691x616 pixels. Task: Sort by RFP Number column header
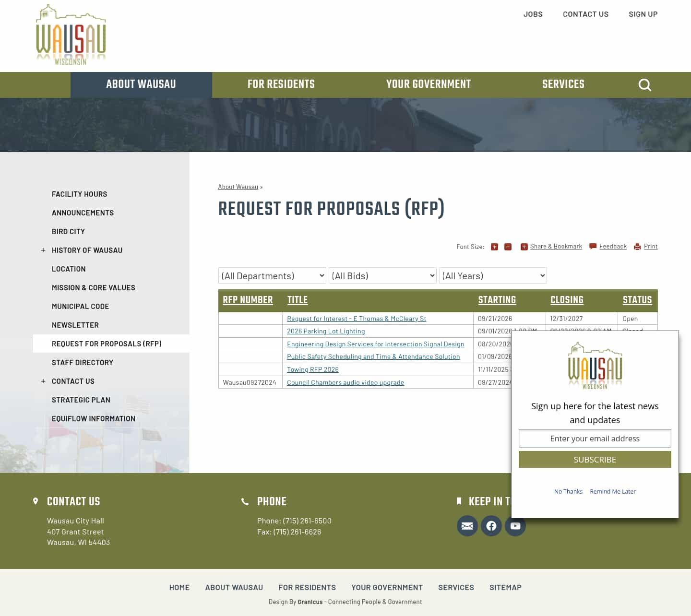[248, 300]
